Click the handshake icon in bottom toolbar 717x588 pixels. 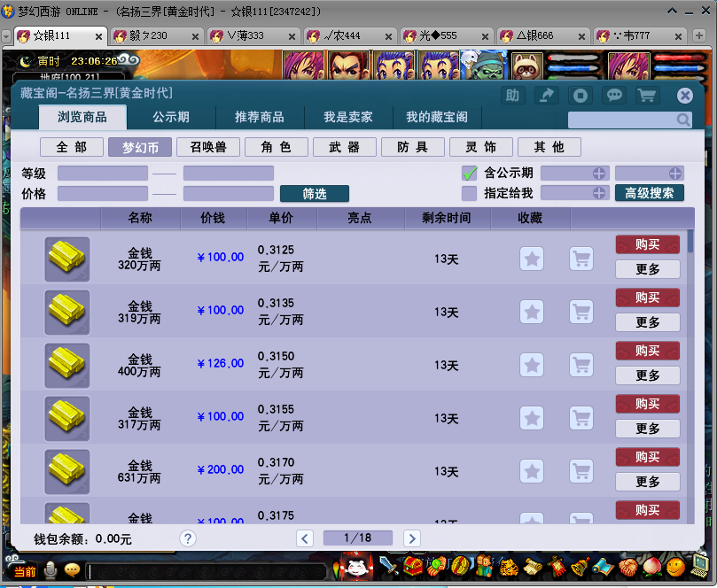point(628,567)
